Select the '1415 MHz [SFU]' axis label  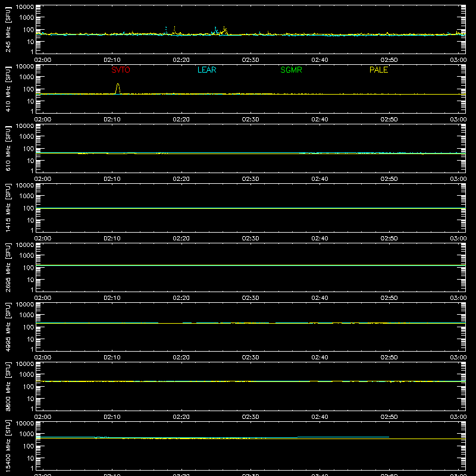(8, 208)
